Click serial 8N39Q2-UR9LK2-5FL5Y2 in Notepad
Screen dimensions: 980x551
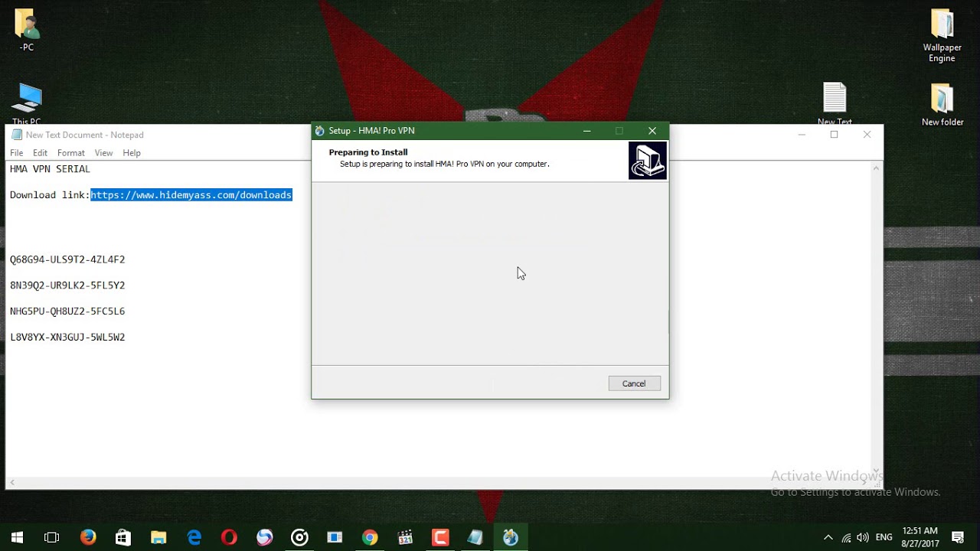67,285
